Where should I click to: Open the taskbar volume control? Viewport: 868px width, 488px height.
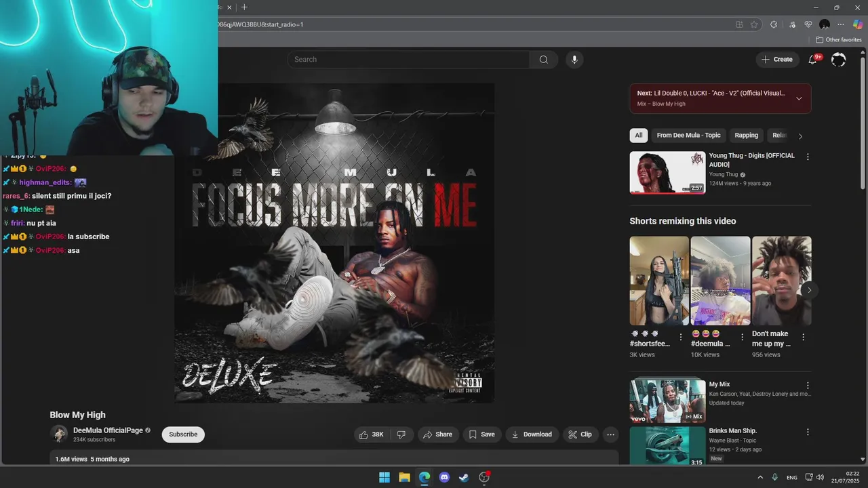[821, 477]
